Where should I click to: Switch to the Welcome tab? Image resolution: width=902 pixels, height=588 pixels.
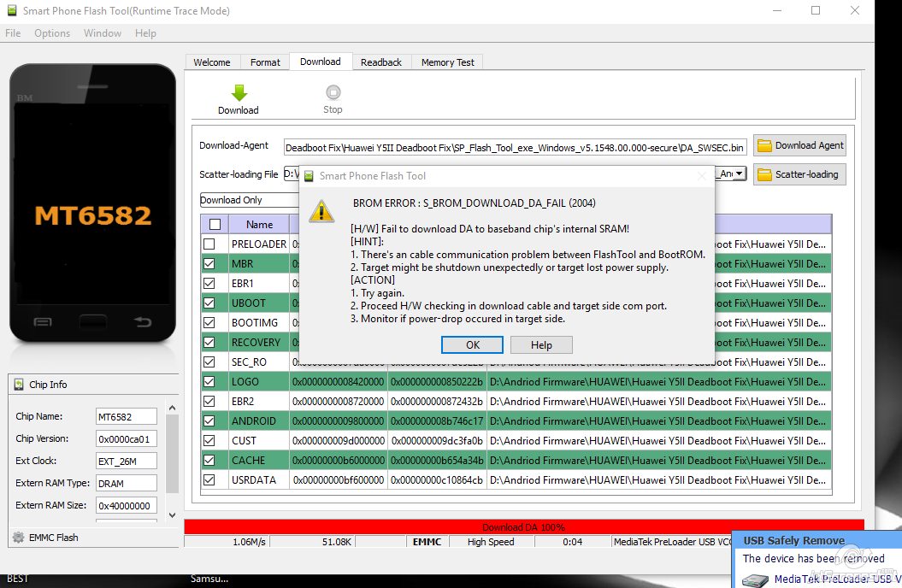pyautogui.click(x=212, y=62)
